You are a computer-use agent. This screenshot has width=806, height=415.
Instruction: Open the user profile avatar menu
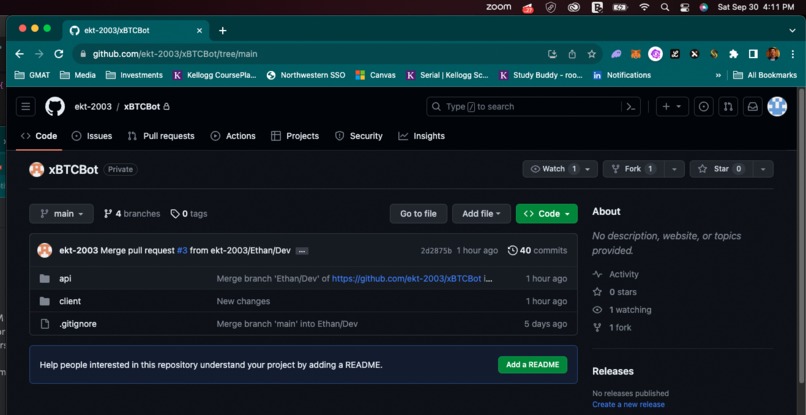[x=777, y=106]
